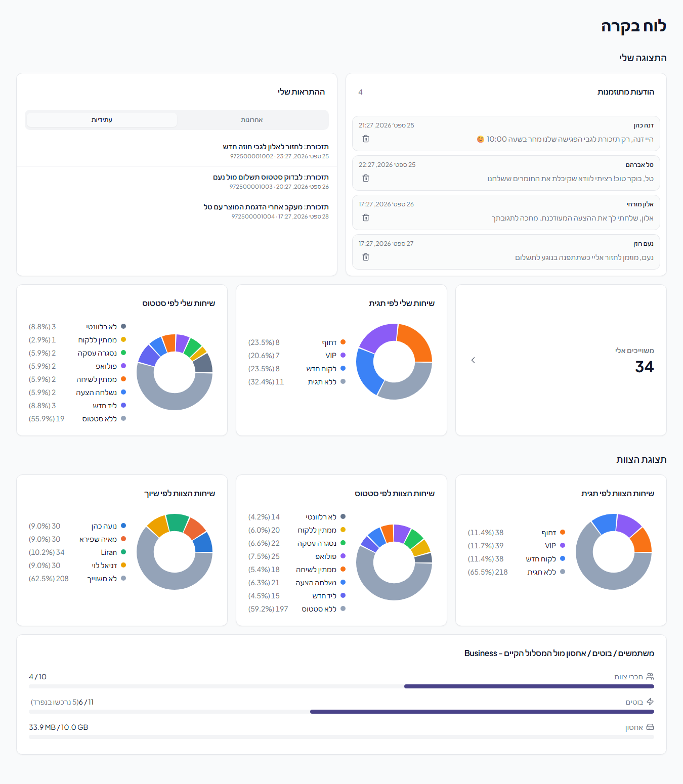The width and height of the screenshot is (683, 784).
Task: Delete the scheduled message to נעם רוזן
Action: tap(366, 257)
